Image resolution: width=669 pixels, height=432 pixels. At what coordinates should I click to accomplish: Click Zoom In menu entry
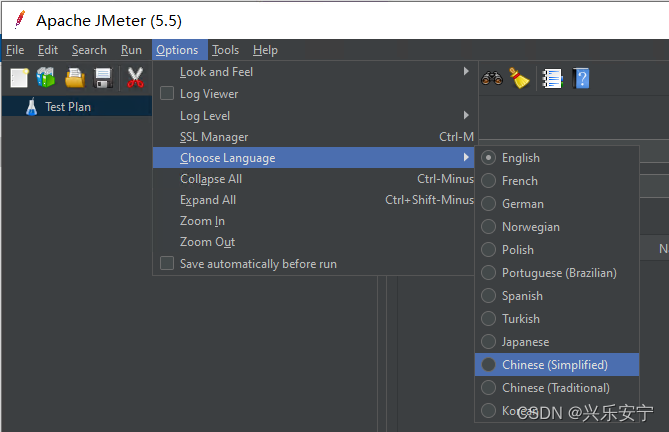coord(314,221)
